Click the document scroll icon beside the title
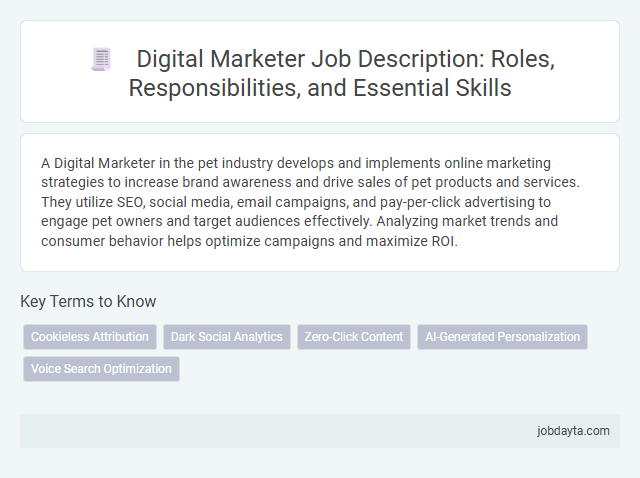Viewport: 640px width, 478px height. (101, 60)
